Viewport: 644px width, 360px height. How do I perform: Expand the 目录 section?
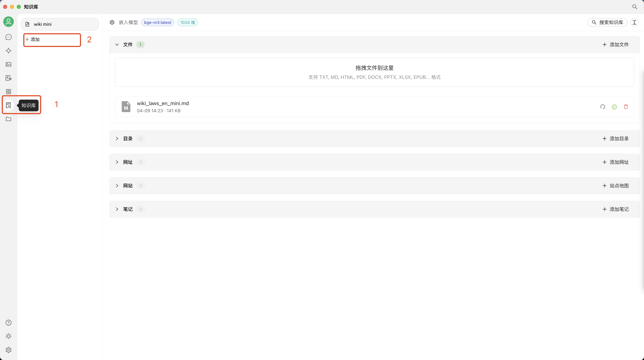tap(117, 139)
